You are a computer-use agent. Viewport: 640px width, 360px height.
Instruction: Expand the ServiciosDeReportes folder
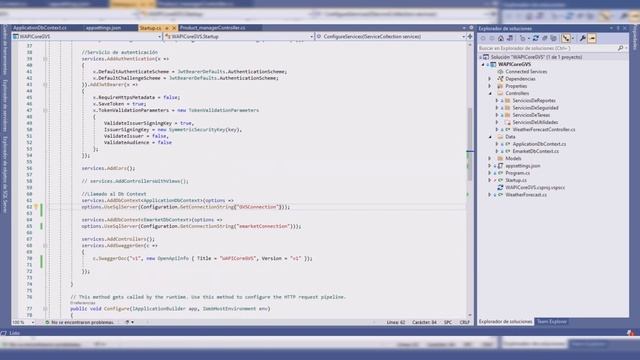497,100
